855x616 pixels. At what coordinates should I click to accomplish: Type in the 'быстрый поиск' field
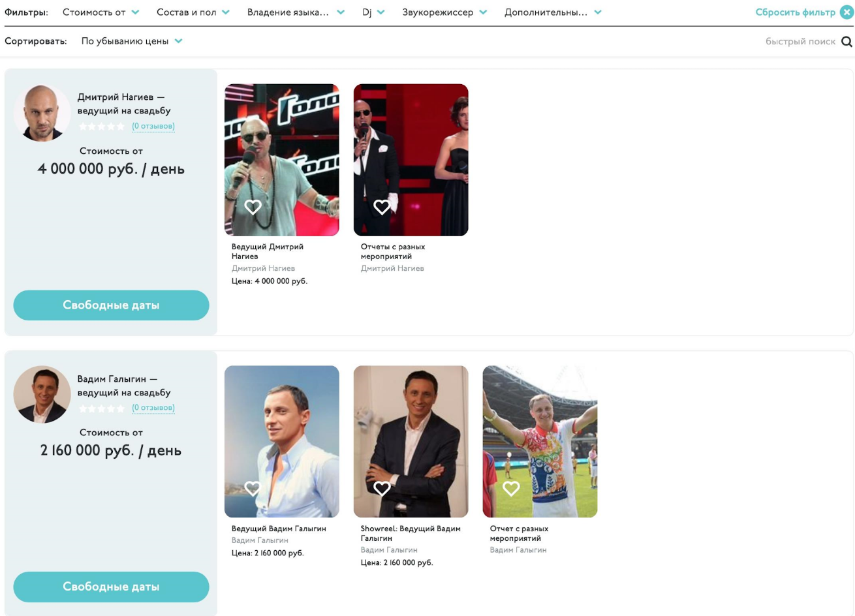(800, 42)
